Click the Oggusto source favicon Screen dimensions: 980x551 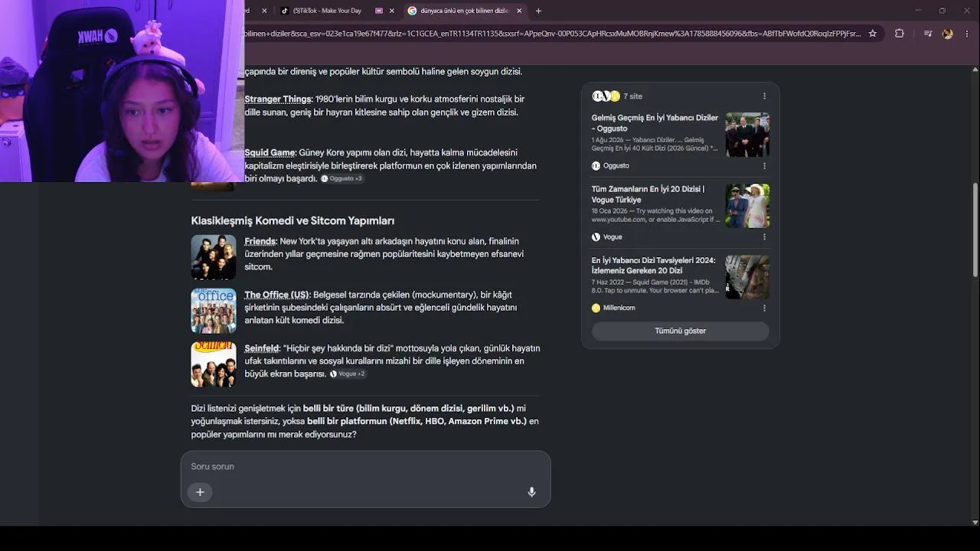click(x=596, y=166)
